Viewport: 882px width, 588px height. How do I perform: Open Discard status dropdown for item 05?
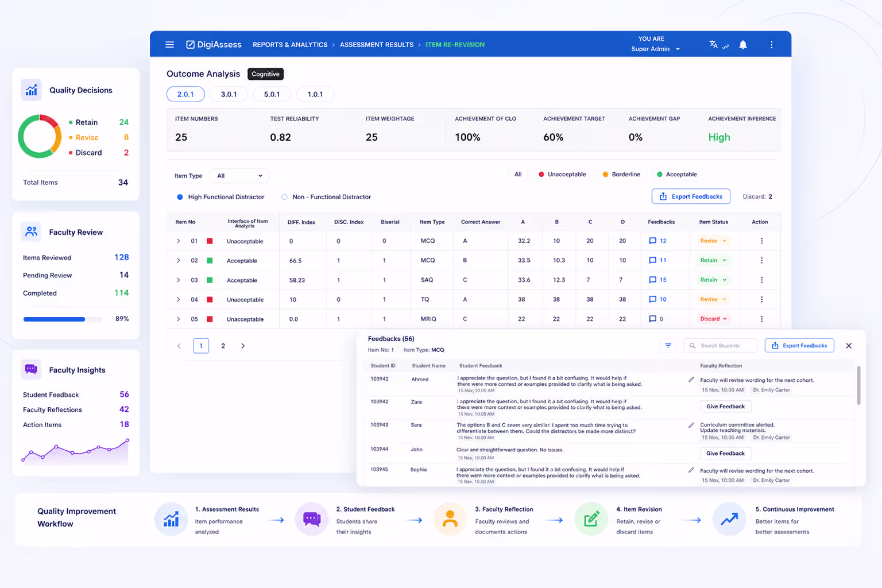tap(713, 319)
